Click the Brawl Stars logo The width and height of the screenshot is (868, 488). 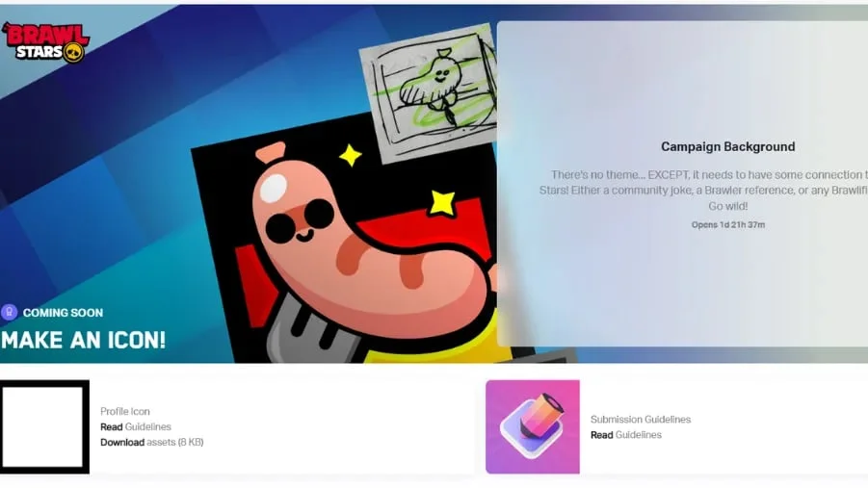(x=45, y=42)
